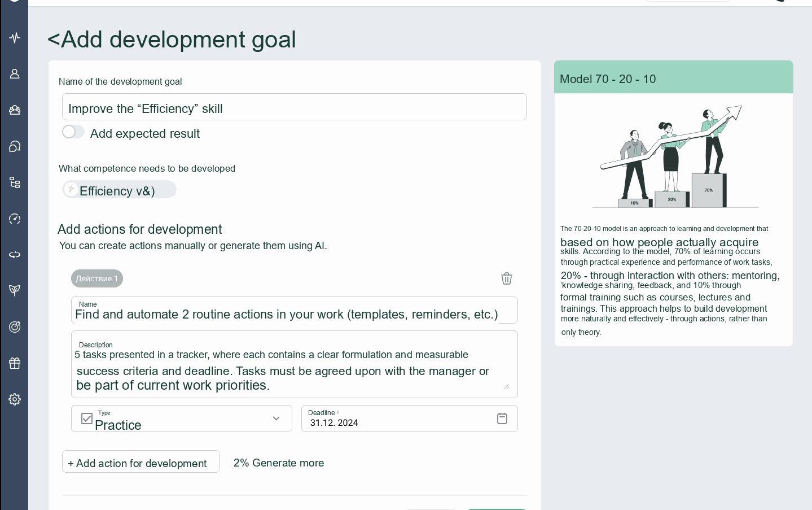Delete action 1 with the trash icon
Screen dimensions: 812x510
point(507,278)
